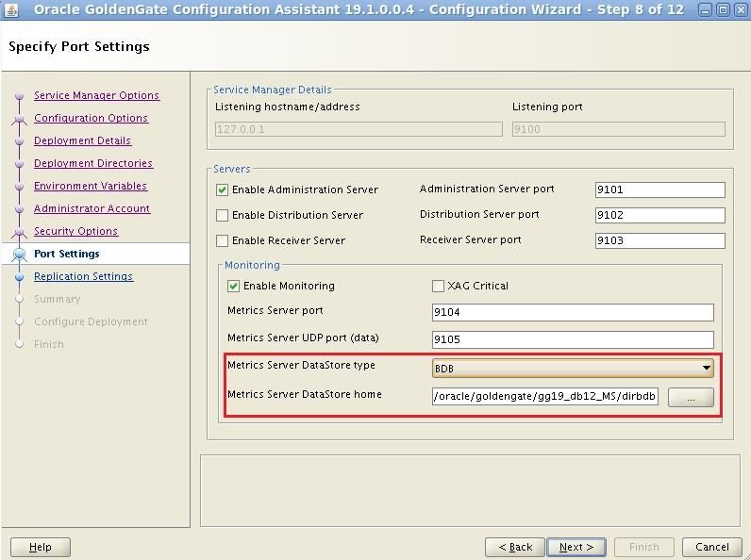This screenshot has height=560, width=751.
Task: Click the message area below settings
Action: 471,490
